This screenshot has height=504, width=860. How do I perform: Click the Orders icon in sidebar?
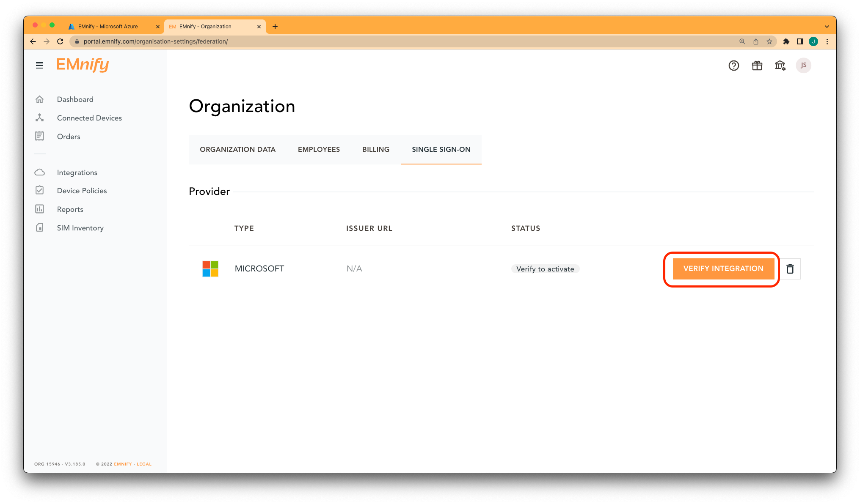40,136
